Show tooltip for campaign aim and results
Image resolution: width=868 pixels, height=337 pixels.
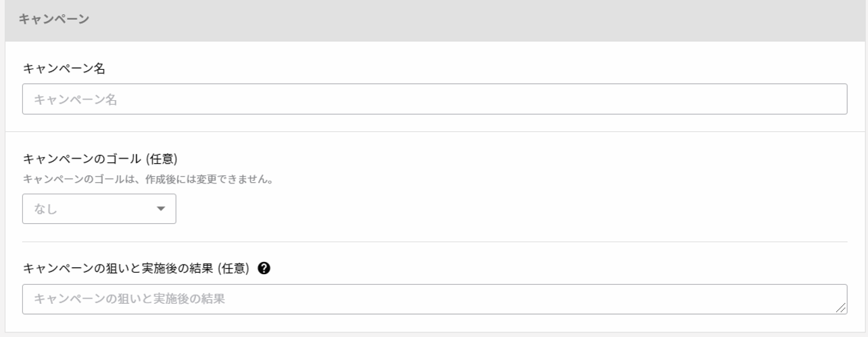[x=264, y=269]
